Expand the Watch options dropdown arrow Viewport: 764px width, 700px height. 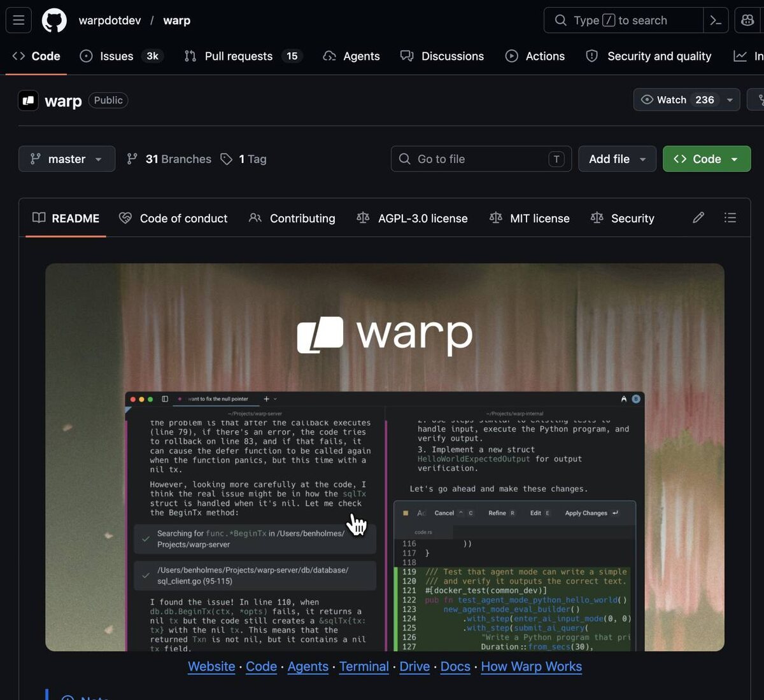tap(730, 100)
